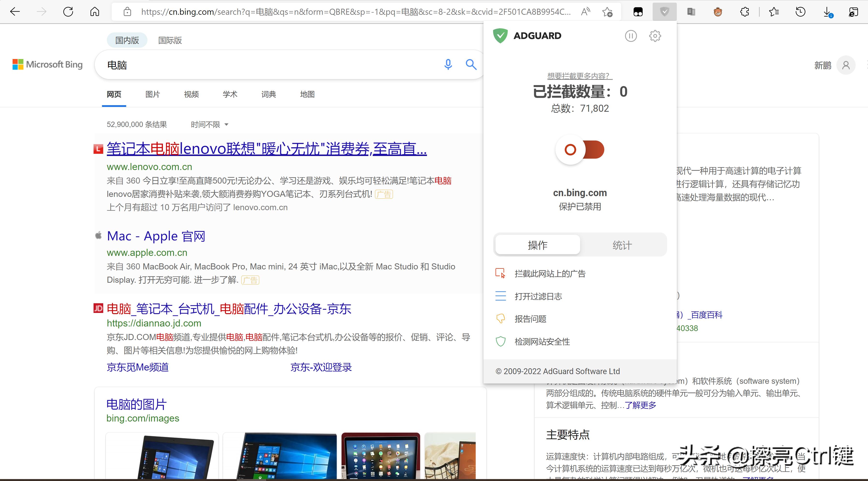Image resolution: width=868 pixels, height=481 pixels.
Task: Switch to the 图片 search tab
Action: [x=152, y=94]
